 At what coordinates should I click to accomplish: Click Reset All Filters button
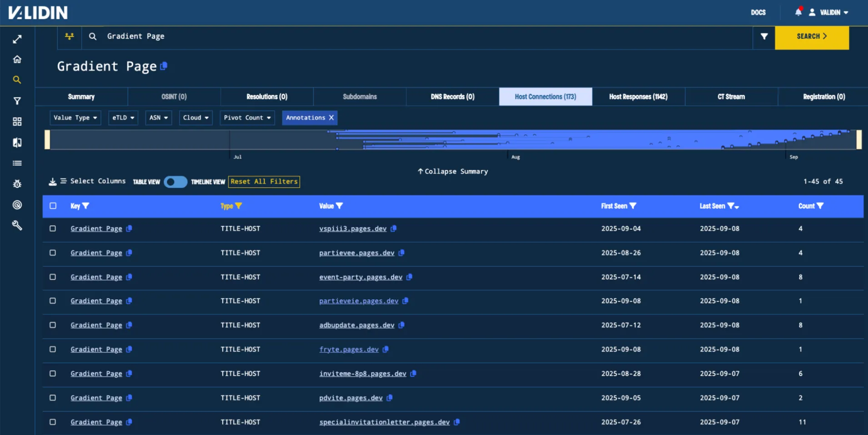pos(264,182)
